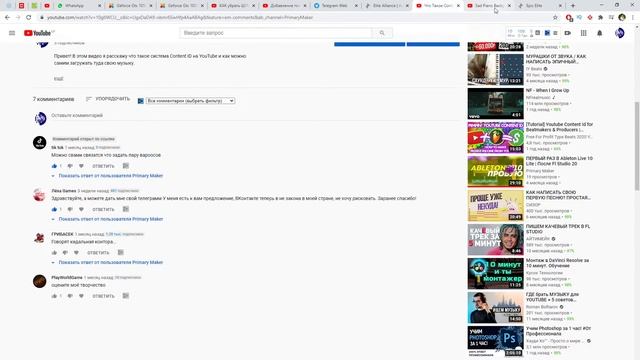Click extension icon beside ГРИБАСЕК reply button

pos(120,252)
